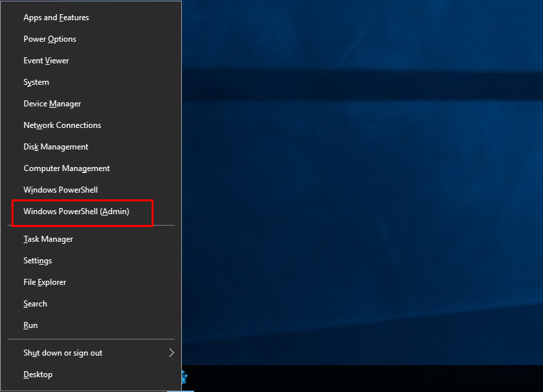543x392 pixels.
Task: Open Disk Management
Action: coord(91,146)
